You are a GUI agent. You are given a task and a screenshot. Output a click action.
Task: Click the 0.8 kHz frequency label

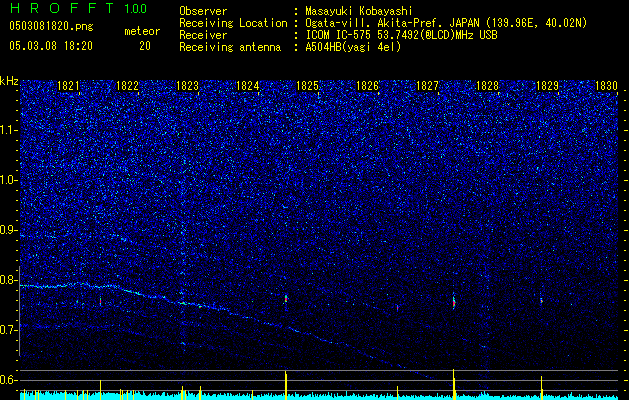(9, 280)
